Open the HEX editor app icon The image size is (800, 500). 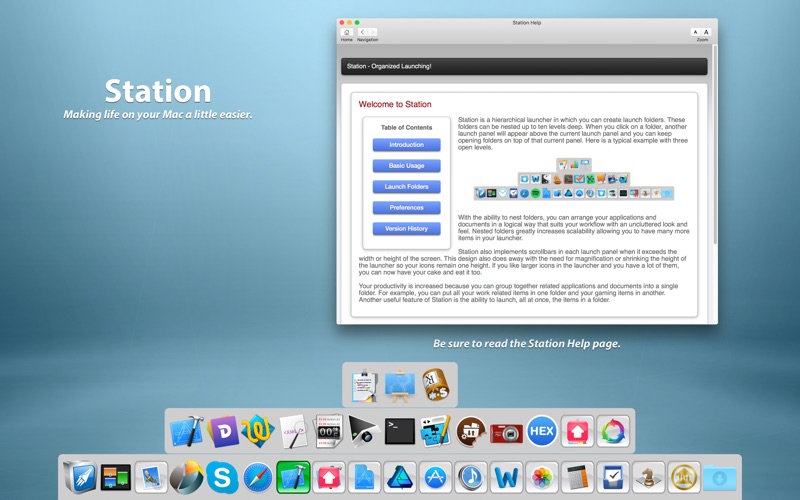coord(542,431)
